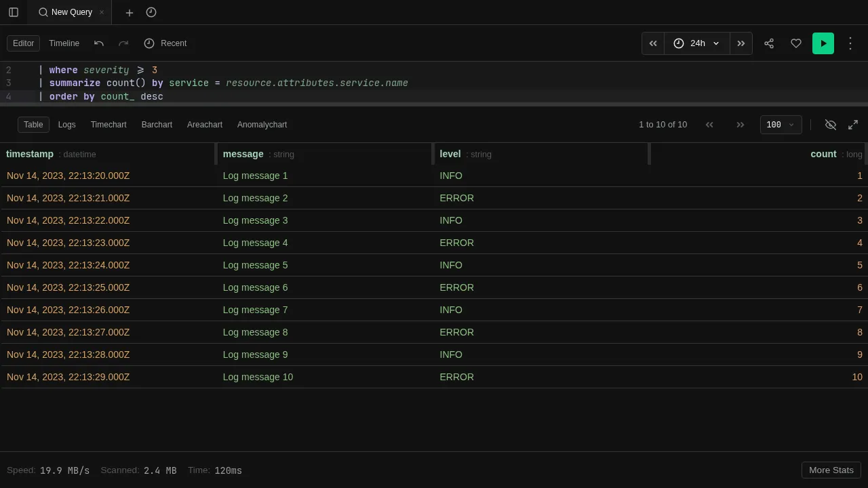Open the 24h time range dropdown
Image resolution: width=868 pixels, height=488 pixels.
[697, 43]
